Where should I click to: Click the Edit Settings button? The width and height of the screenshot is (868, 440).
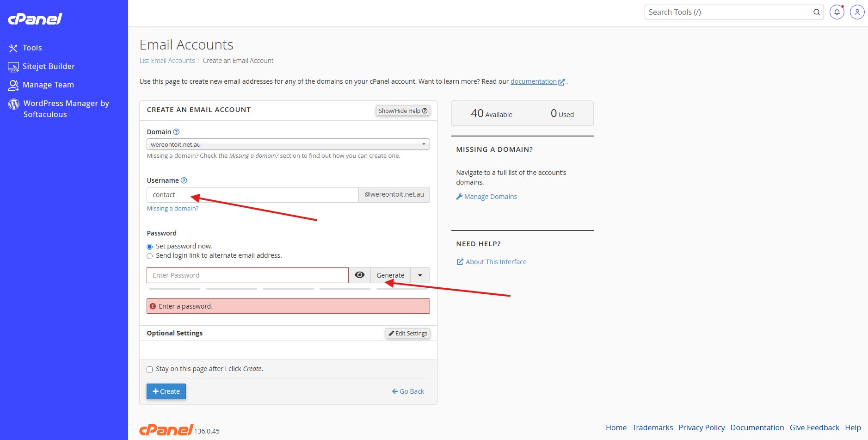[x=408, y=333]
